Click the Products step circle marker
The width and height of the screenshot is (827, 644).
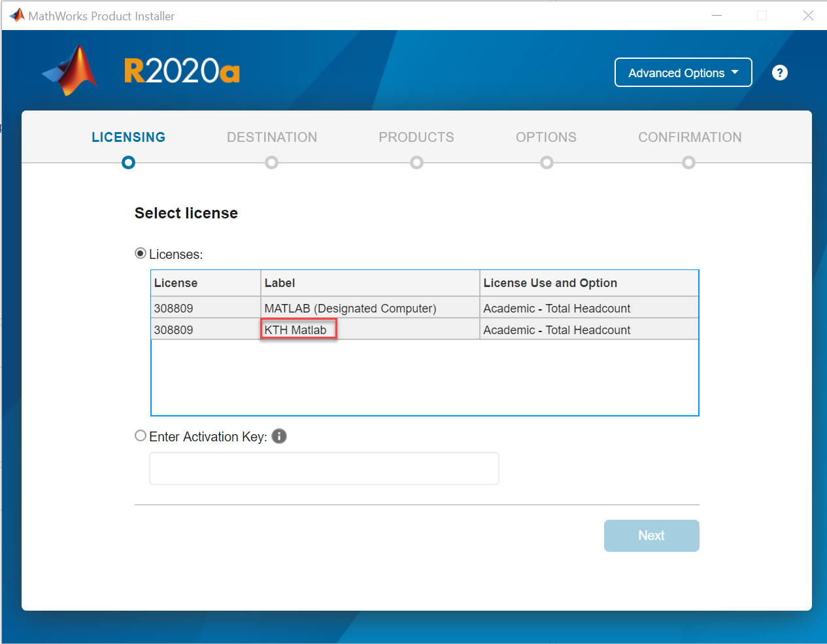[x=416, y=162]
